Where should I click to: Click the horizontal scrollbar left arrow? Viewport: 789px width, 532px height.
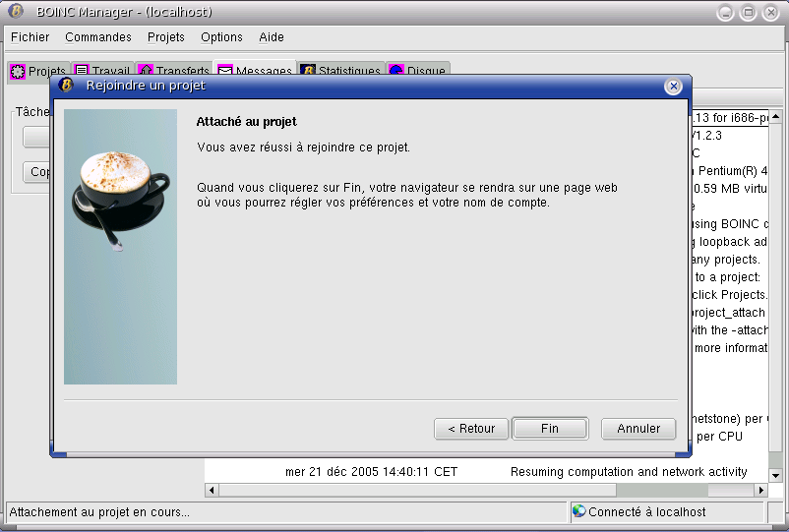[x=212, y=490]
